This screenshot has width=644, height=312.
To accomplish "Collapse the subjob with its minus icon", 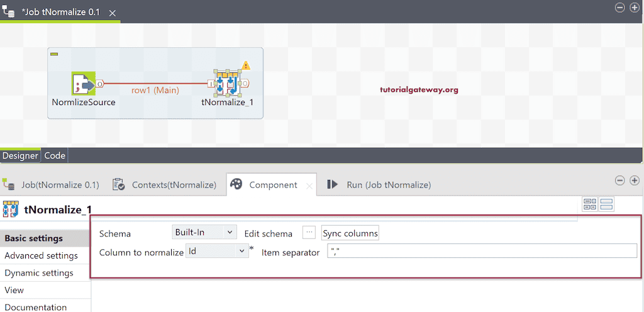I will click(x=54, y=54).
